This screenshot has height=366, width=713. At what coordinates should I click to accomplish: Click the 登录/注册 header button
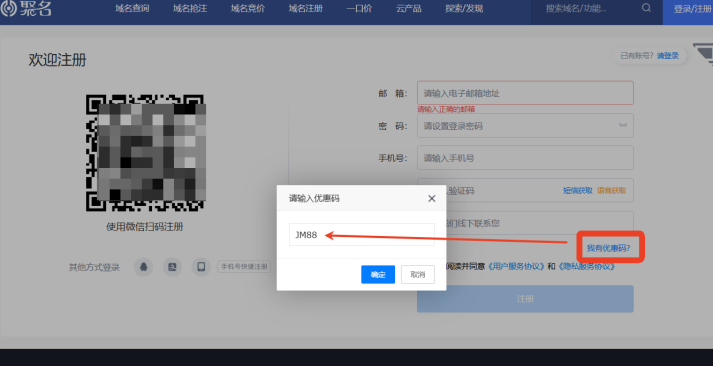pyautogui.click(x=688, y=9)
